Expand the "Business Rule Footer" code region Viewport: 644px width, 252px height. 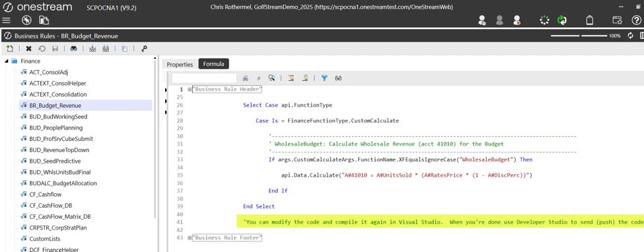pyautogui.click(x=190, y=237)
